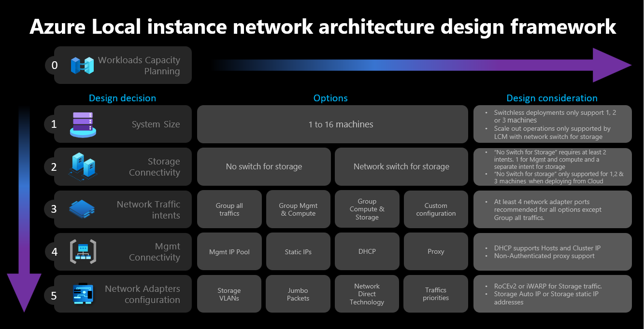Choose Network switch for storage option
The image size is (644, 329).
tap(401, 167)
